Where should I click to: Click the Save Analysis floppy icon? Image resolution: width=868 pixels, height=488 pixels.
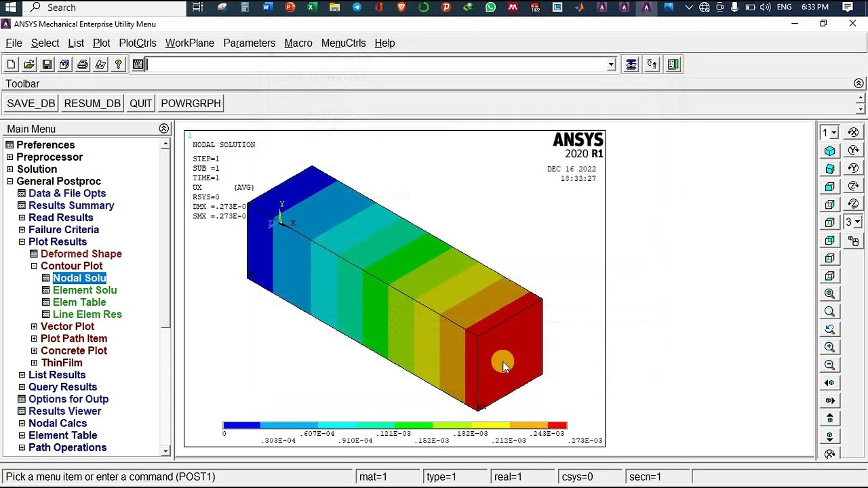[47, 64]
